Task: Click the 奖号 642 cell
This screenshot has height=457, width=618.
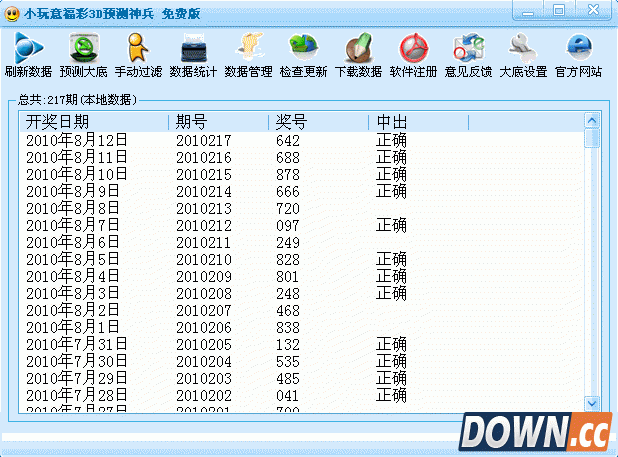Action: click(288, 141)
